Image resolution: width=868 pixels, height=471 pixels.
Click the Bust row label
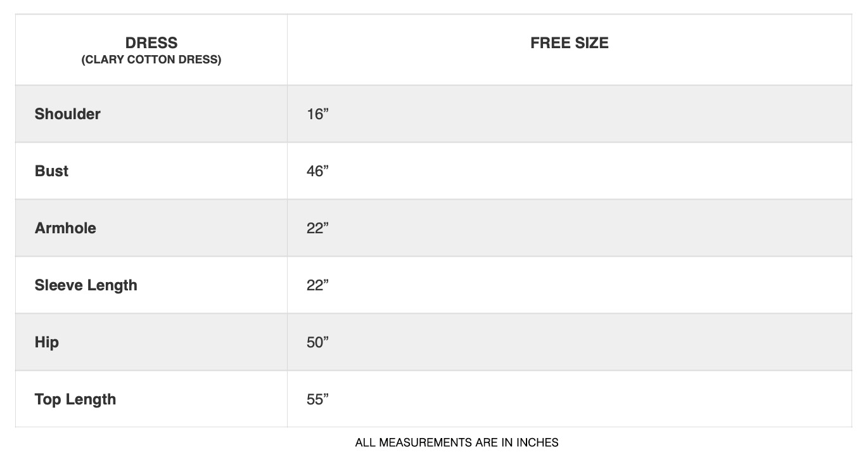51,171
